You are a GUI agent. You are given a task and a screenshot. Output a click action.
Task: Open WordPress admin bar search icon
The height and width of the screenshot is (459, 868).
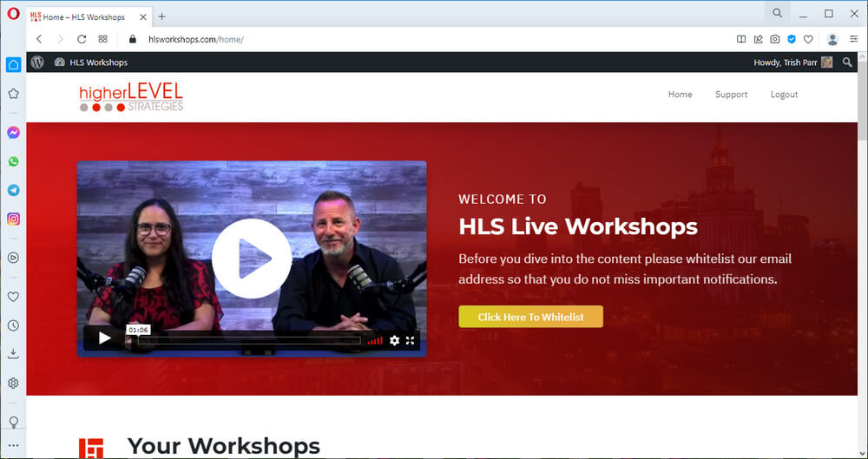pos(847,62)
